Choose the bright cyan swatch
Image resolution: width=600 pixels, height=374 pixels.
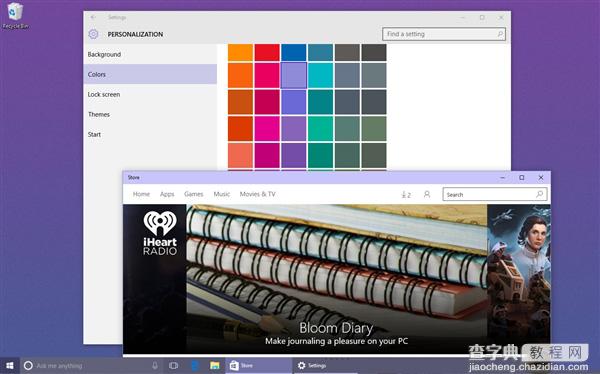pos(321,75)
